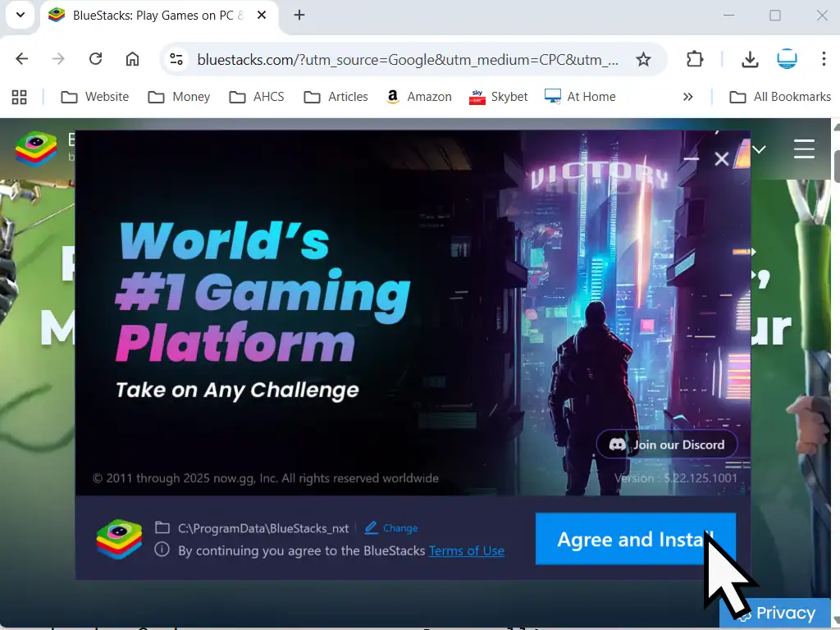Close the BlueStacks installer dialog
The height and width of the screenshot is (630, 840).
point(721,159)
